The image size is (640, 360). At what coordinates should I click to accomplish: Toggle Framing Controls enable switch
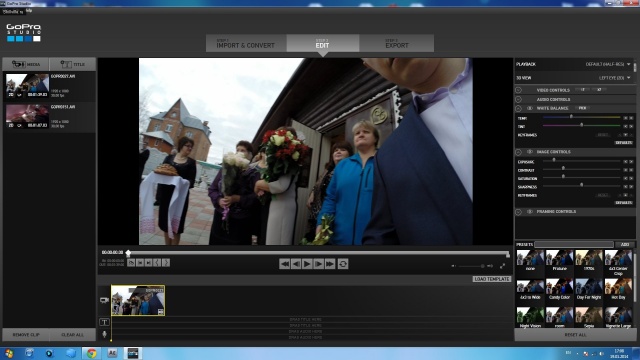[530, 212]
